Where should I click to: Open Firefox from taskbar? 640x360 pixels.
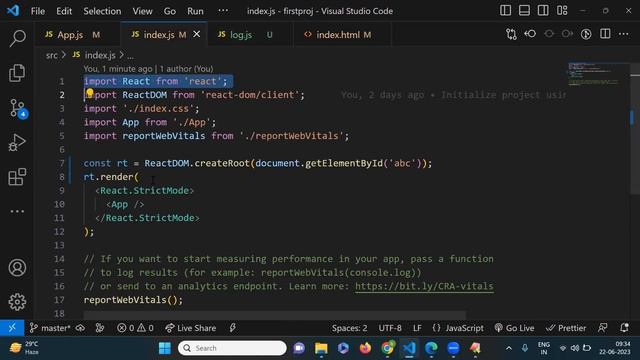click(365, 348)
